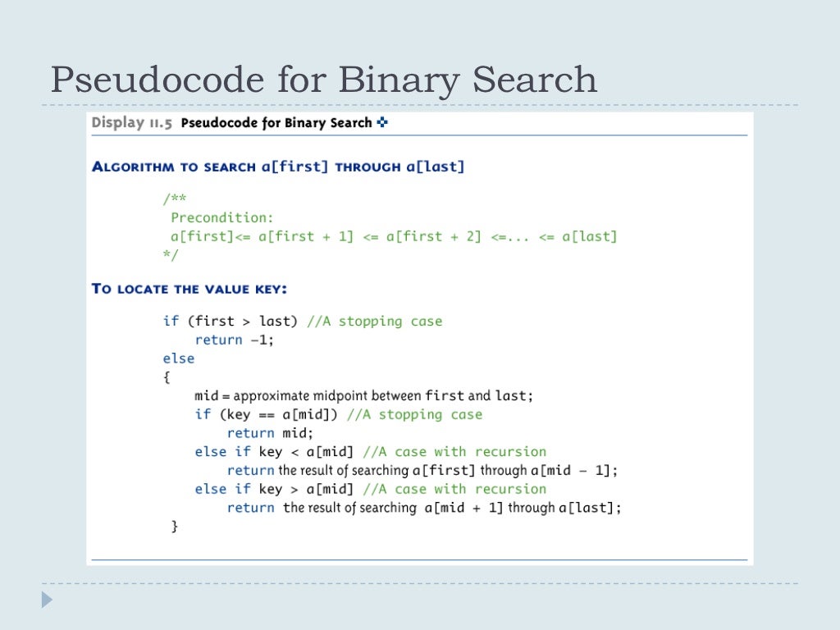Click the "/**" comment opening line
The width and height of the screenshot is (840, 630).
click(x=175, y=199)
